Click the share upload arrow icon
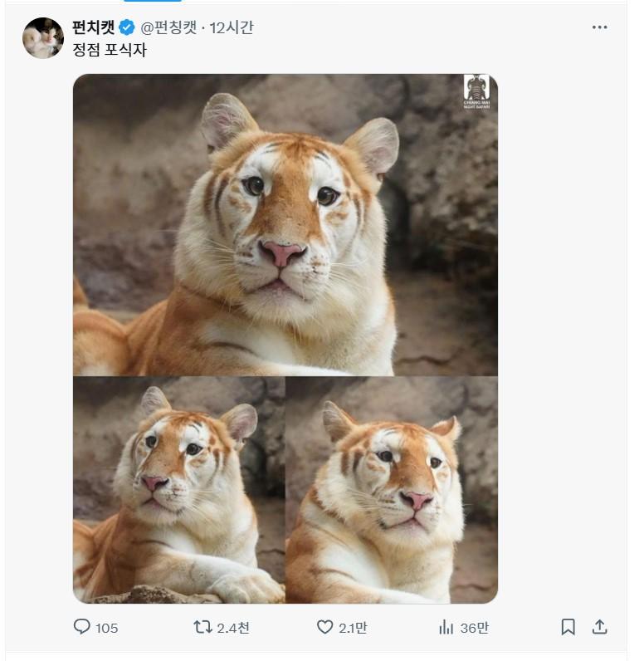The height and width of the screenshot is (661, 644). [599, 627]
